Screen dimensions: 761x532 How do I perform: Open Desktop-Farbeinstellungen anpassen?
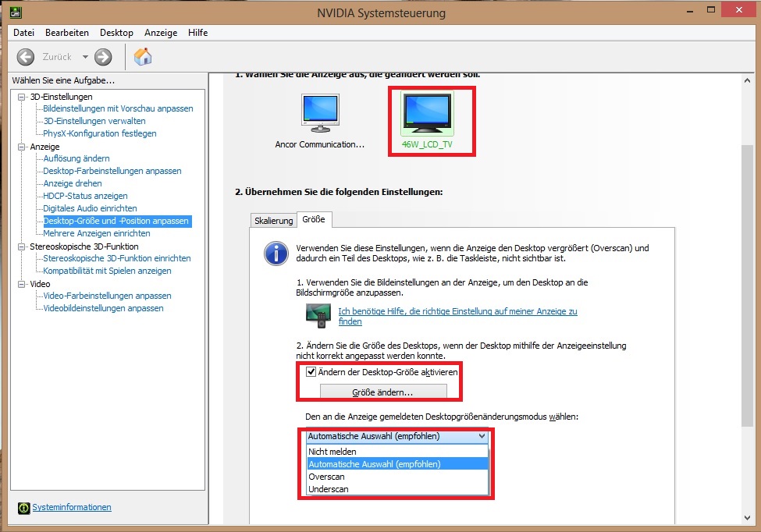click(x=112, y=171)
